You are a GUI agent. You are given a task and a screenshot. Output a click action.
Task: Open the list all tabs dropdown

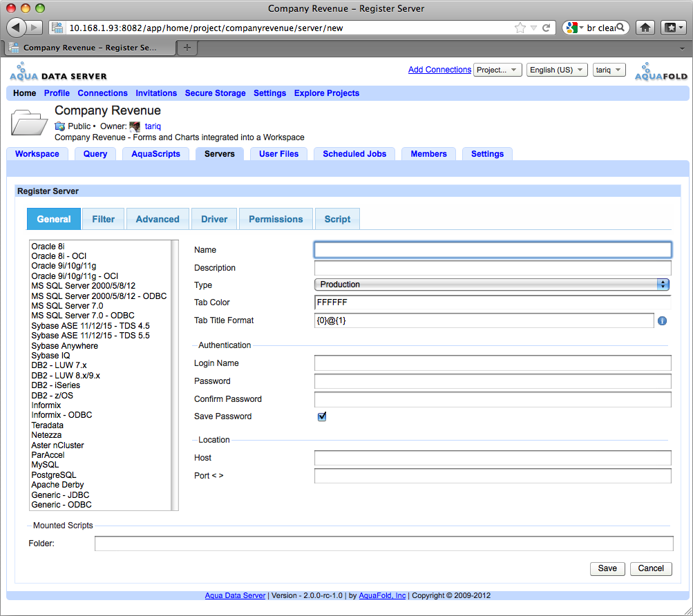(x=682, y=48)
